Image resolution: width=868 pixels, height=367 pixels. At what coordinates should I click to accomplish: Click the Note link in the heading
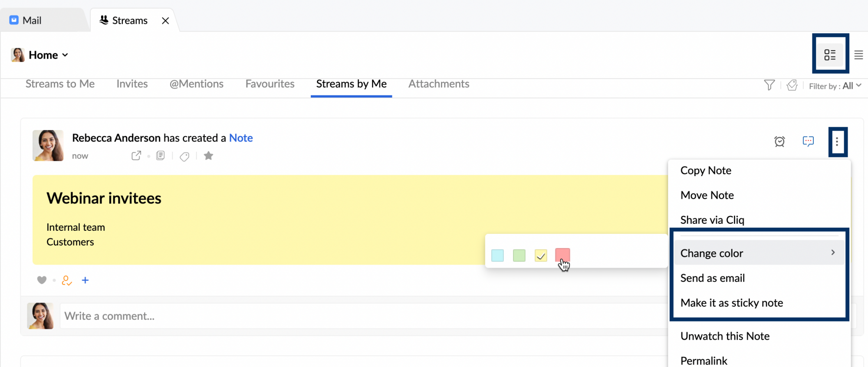tap(241, 138)
